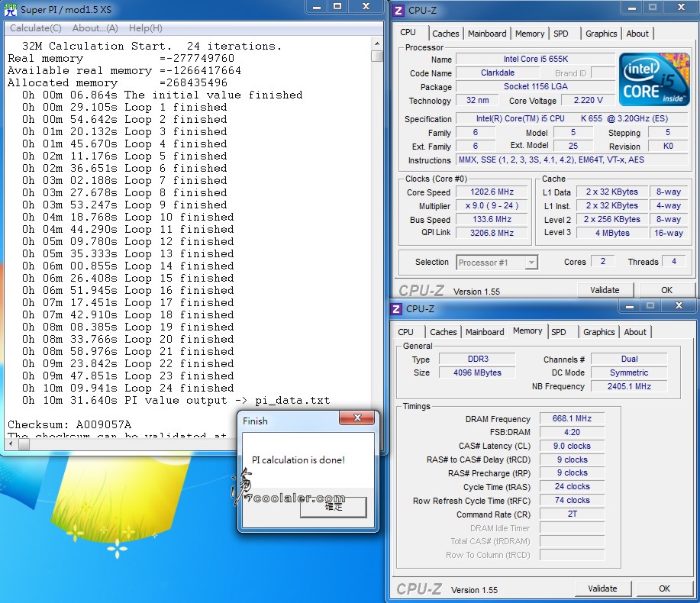Click Validate button in lower CPU-Z window
The image size is (700, 603).
coord(603,588)
